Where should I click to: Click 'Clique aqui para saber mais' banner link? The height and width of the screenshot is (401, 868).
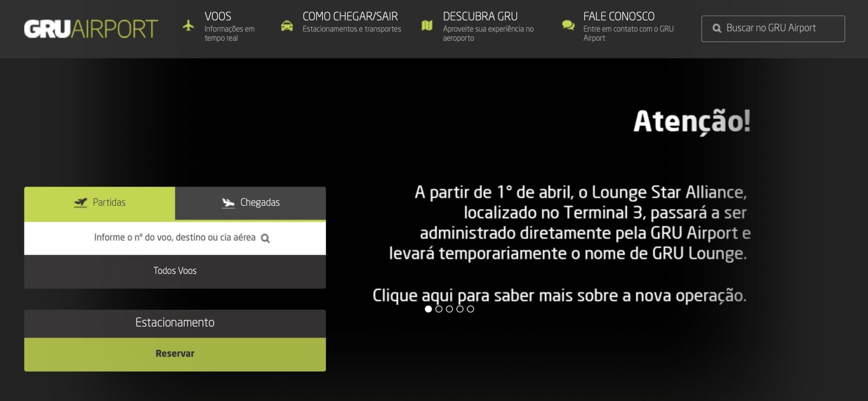click(559, 296)
